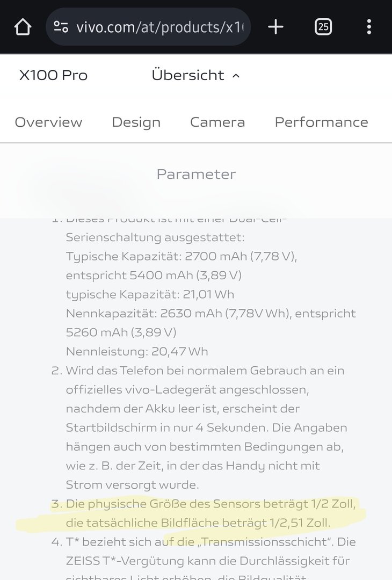Open the three-dot browser menu
Screen dimensions: 392x580
tap(369, 27)
